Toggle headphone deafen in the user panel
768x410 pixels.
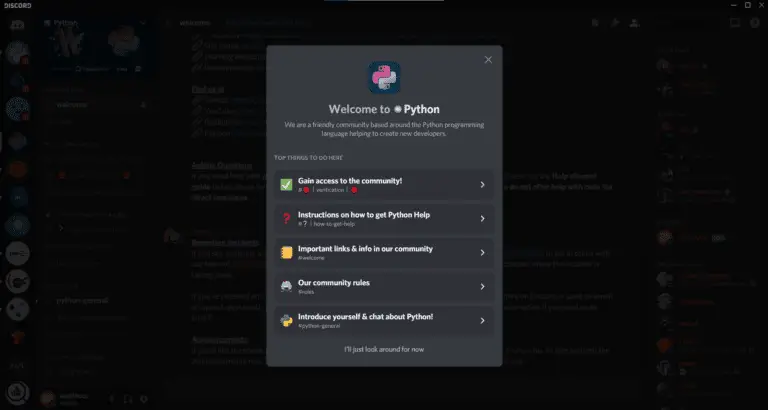(127, 398)
